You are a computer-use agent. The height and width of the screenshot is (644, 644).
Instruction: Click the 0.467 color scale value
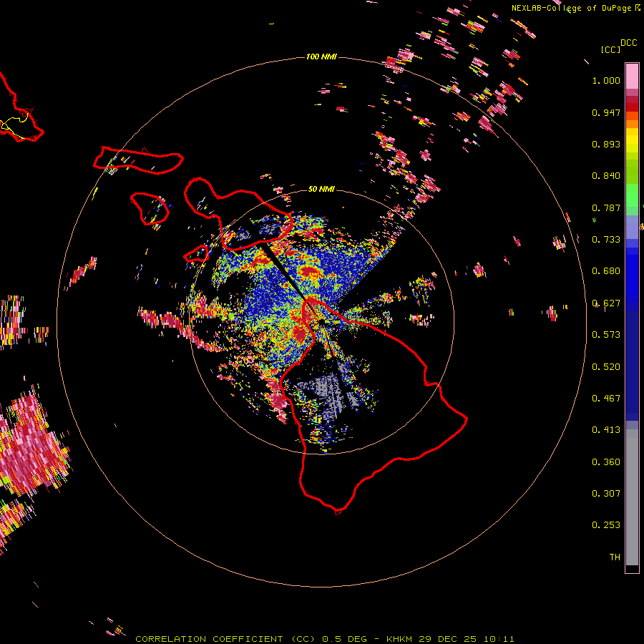coord(606,399)
